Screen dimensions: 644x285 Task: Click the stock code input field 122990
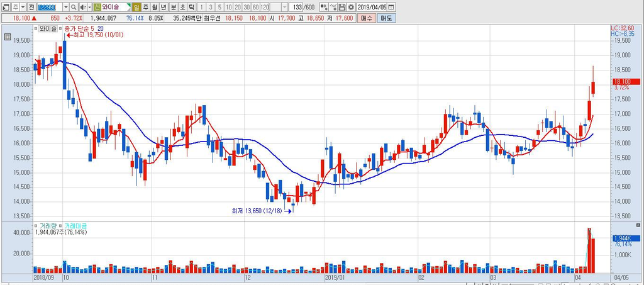pyautogui.click(x=49, y=8)
